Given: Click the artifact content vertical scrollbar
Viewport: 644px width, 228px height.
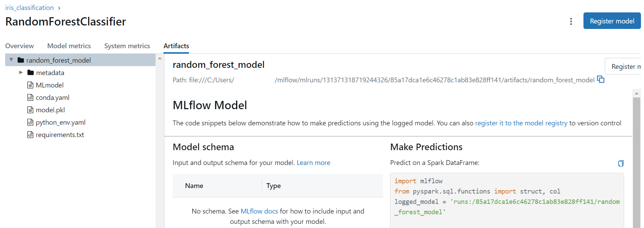Looking at the screenshot, I should 636,158.
